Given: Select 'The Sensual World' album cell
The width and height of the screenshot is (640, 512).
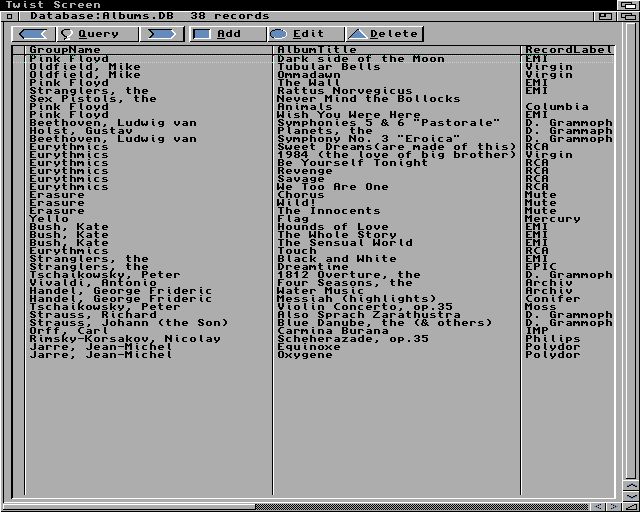Looking at the screenshot, I should [345, 243].
